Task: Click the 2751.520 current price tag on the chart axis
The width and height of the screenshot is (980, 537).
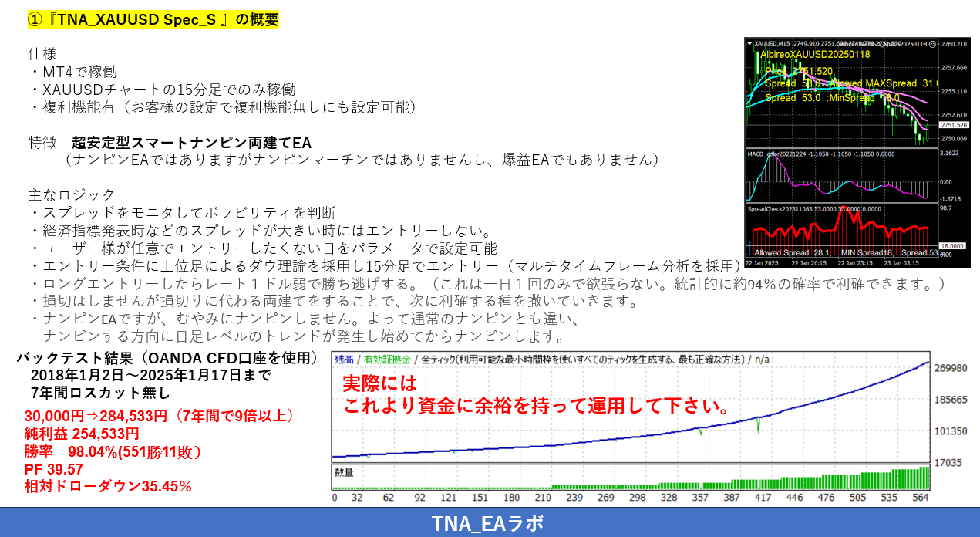Action: (x=953, y=125)
